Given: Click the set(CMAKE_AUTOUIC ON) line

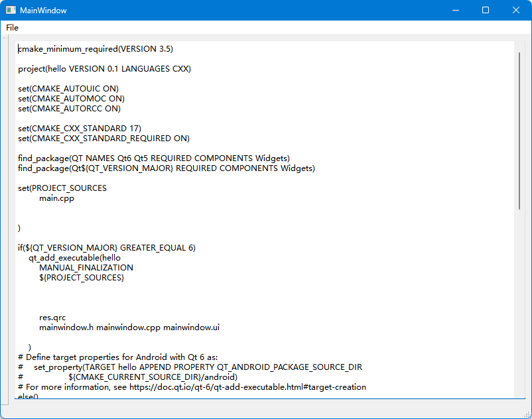Looking at the screenshot, I should [x=68, y=89].
